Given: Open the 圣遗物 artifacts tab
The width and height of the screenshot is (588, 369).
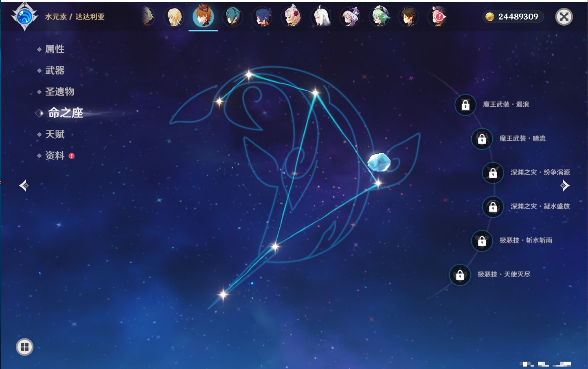Looking at the screenshot, I should tap(59, 92).
